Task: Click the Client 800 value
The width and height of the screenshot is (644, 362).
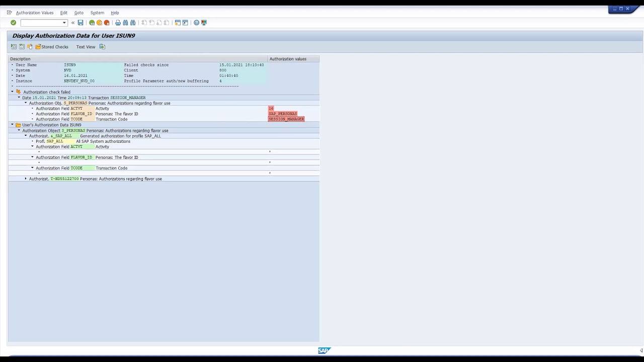Action: [223, 70]
